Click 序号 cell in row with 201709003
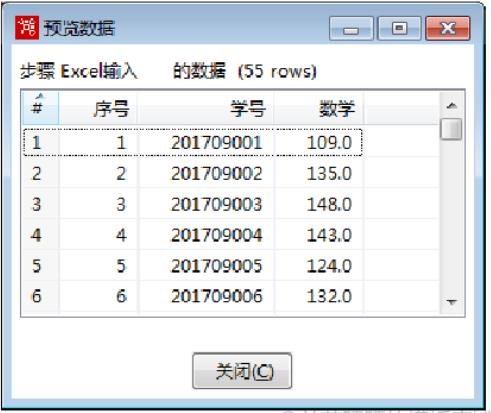Image resolution: width=491 pixels, height=413 pixels. point(98,204)
